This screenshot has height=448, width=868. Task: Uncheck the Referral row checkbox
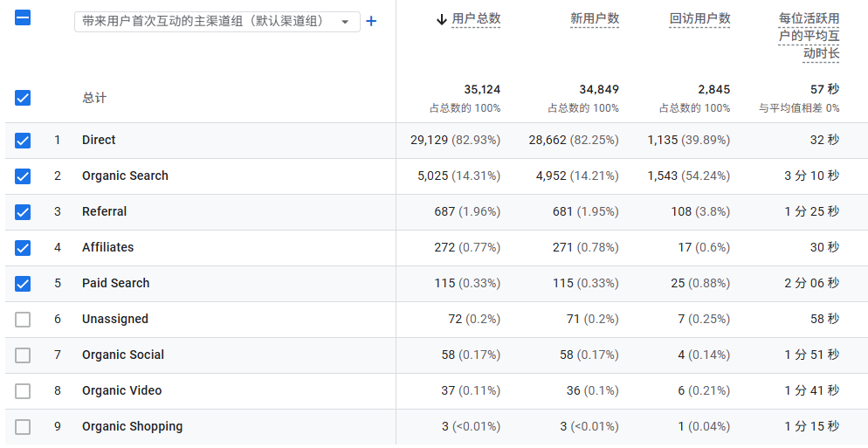[x=23, y=212]
